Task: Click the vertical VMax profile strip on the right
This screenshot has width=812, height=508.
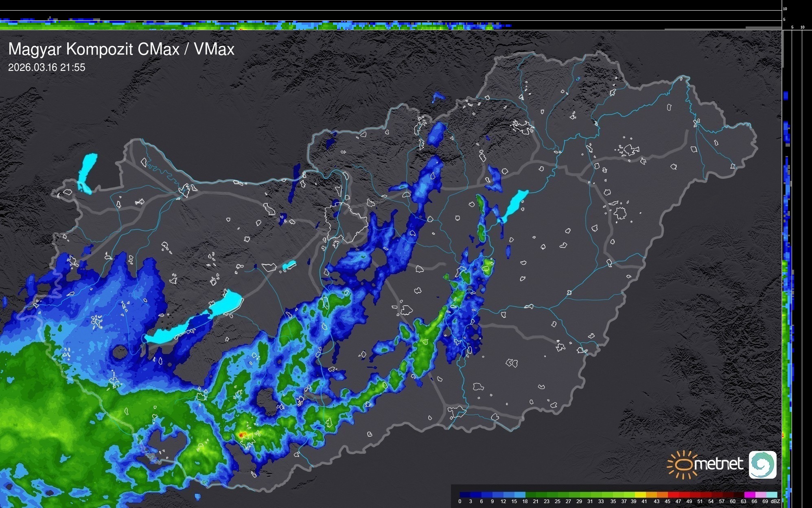Action: (x=786, y=326)
